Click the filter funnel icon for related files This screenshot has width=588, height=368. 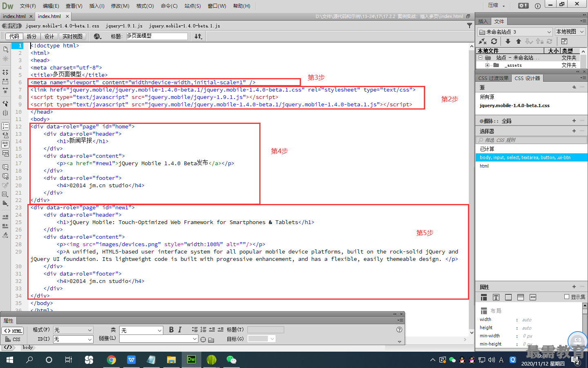[469, 25]
